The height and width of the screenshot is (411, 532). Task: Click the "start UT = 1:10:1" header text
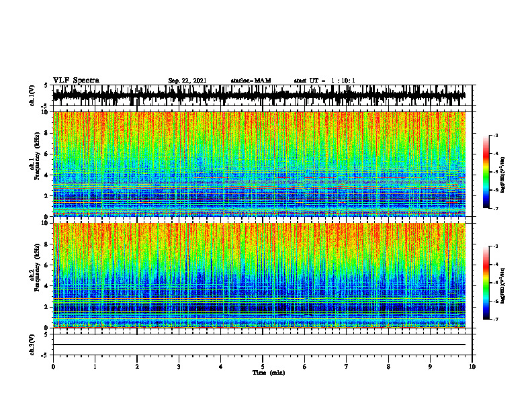(x=324, y=81)
